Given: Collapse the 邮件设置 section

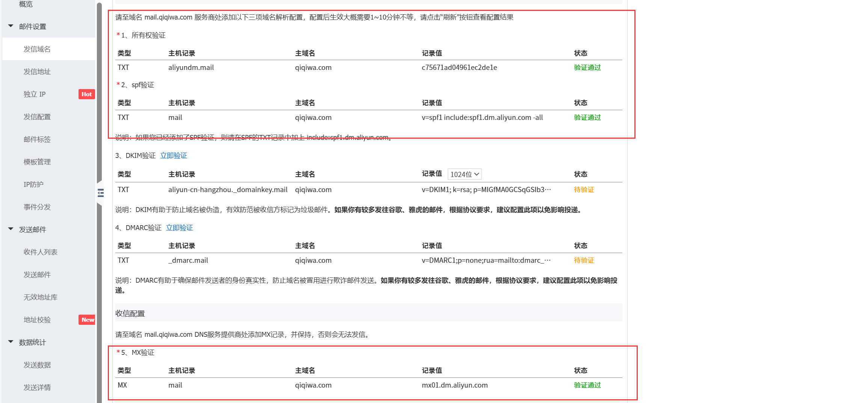Looking at the screenshot, I should [10, 26].
